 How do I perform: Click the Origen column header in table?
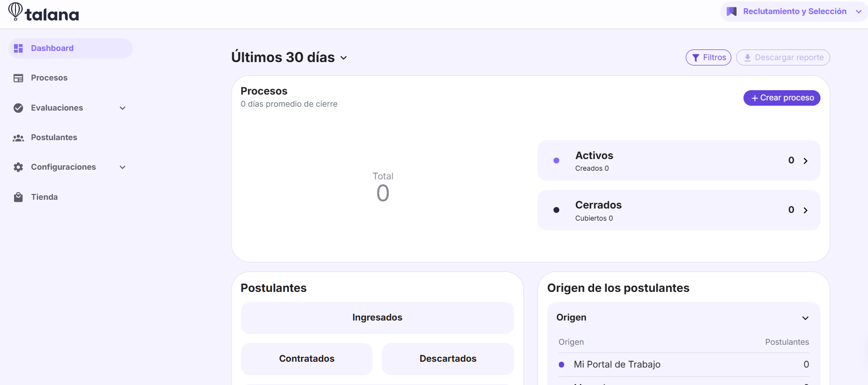[x=571, y=342]
